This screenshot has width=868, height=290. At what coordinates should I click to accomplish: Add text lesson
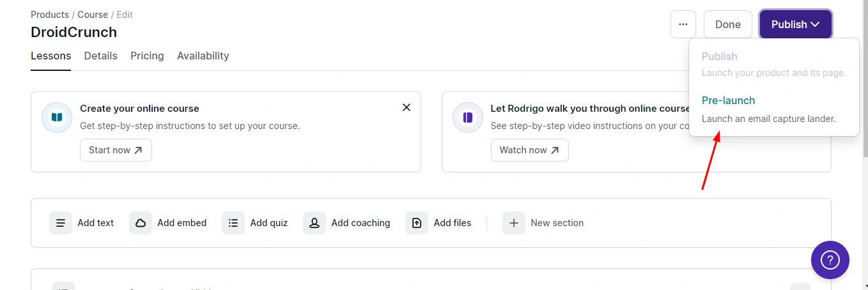(82, 223)
